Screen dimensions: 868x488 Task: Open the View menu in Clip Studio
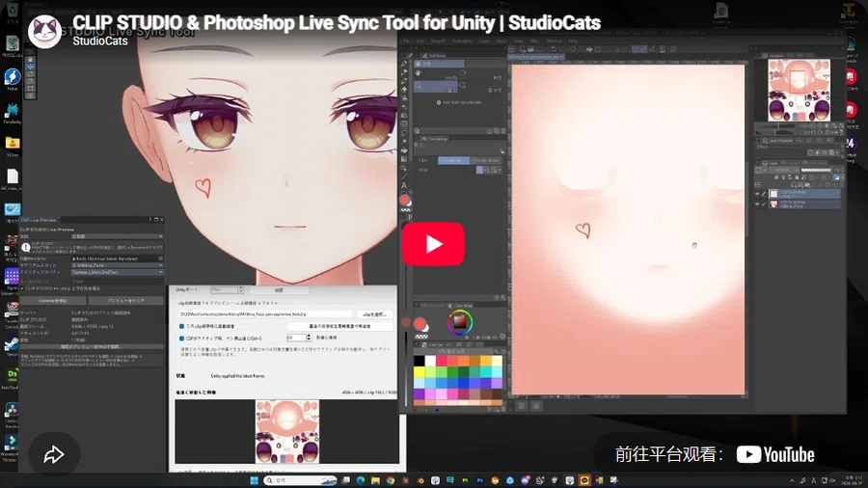pos(518,41)
